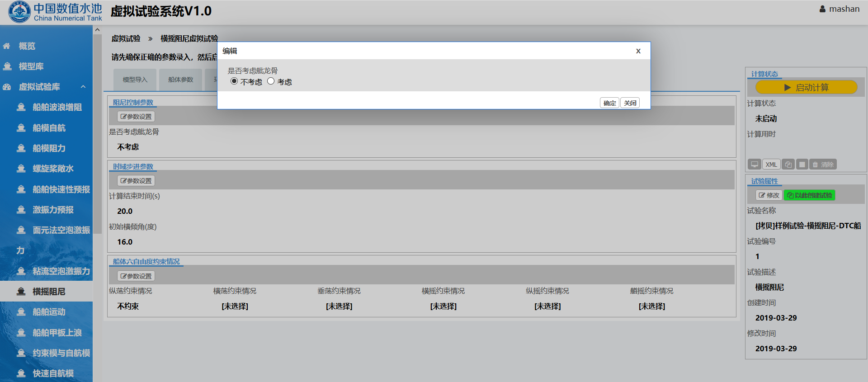Click the monitor icon in the 计算状态 panel
The width and height of the screenshot is (868, 382).
pos(754,165)
